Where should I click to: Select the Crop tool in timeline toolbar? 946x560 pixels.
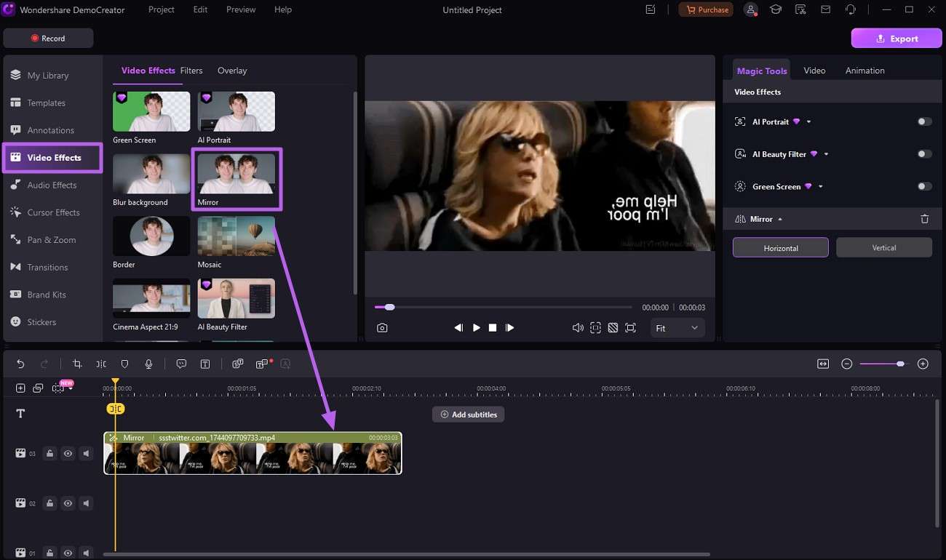77,364
